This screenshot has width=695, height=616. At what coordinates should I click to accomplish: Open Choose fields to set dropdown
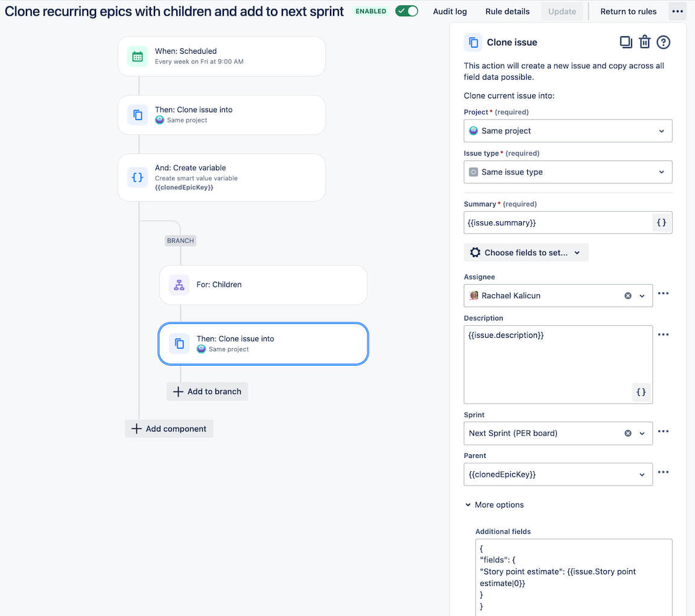point(526,253)
